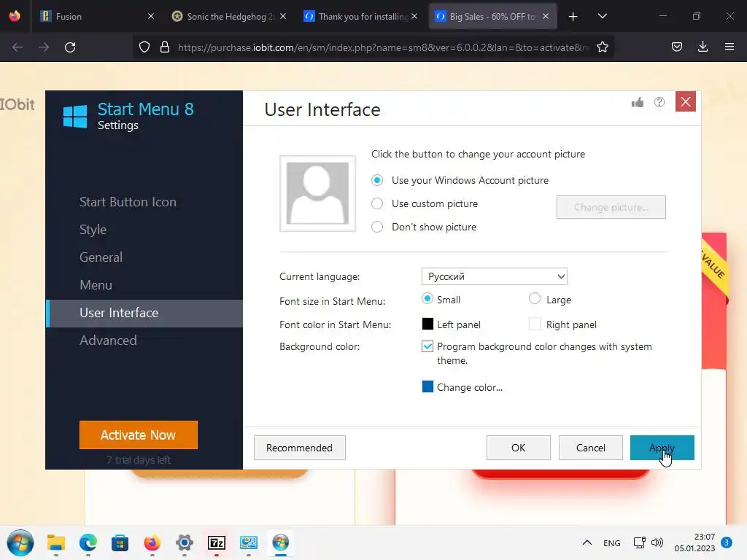The height and width of the screenshot is (560, 747).
Task: Go back to previous page
Action: coord(18,47)
